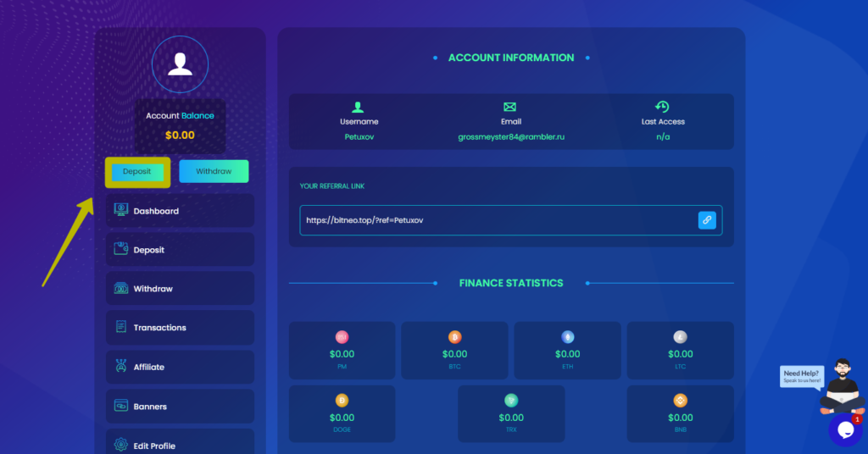Click the support agent illustration
This screenshot has width=868, height=454.
(843, 385)
